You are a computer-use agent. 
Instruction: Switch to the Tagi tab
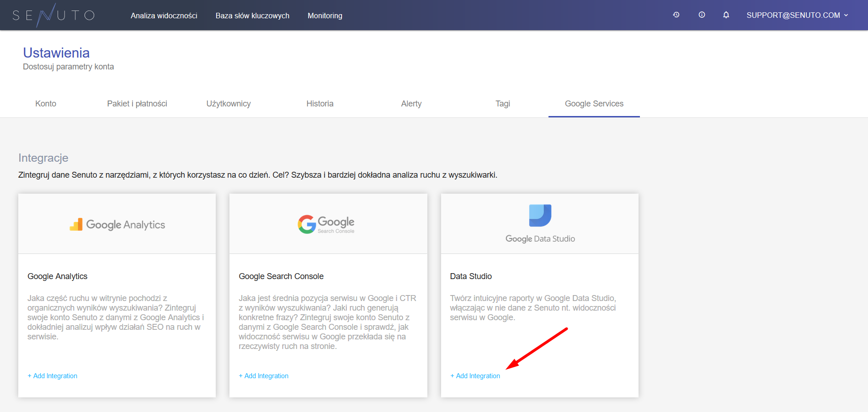(503, 104)
